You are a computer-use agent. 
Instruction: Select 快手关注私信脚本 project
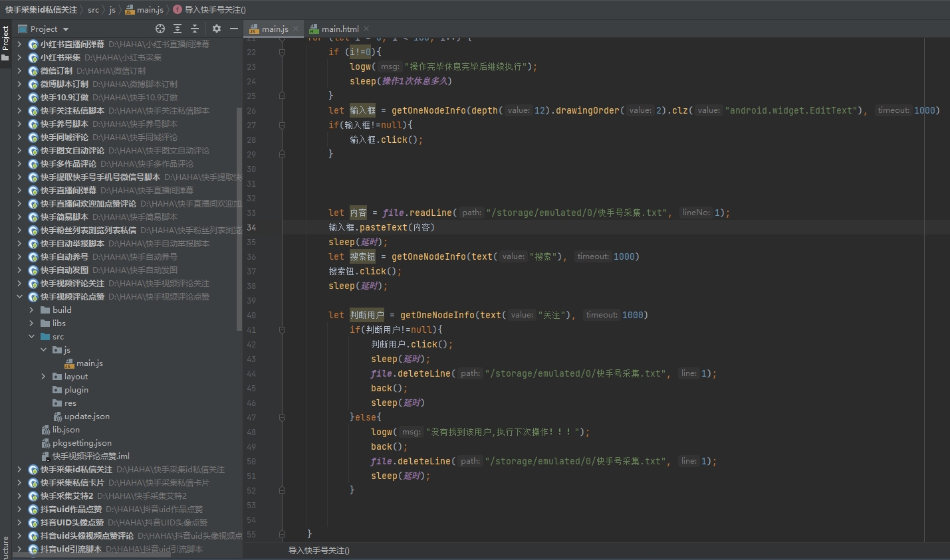72,110
